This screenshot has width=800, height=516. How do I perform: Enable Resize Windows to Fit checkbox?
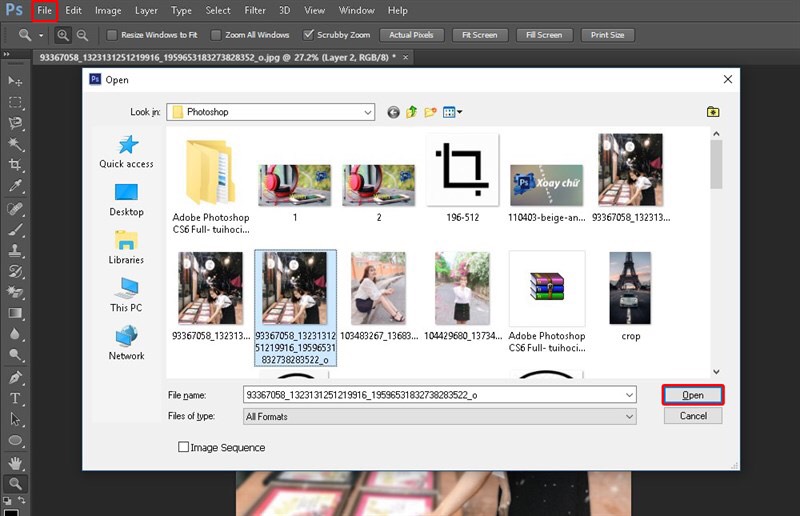click(x=112, y=35)
